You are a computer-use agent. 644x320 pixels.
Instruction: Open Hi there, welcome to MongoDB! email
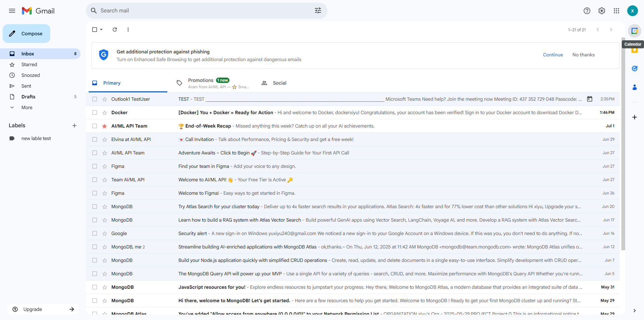[x=353, y=301]
